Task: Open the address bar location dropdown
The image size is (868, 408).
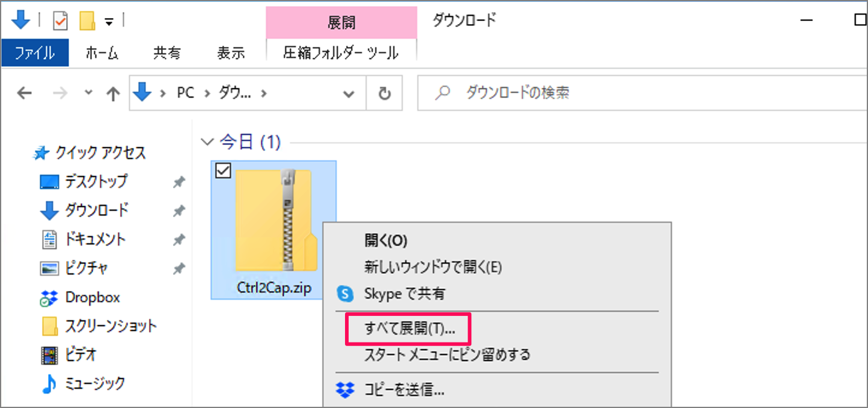Action: point(349,93)
